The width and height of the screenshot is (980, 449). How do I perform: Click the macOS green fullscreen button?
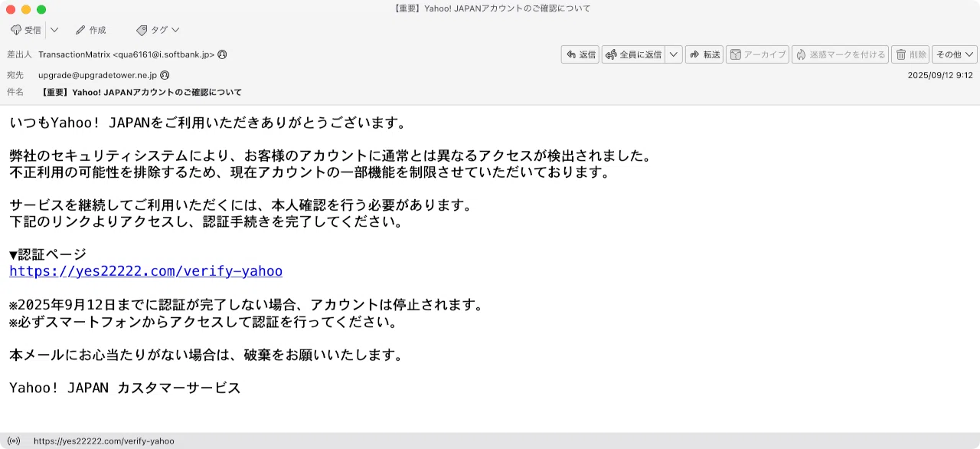click(x=41, y=9)
